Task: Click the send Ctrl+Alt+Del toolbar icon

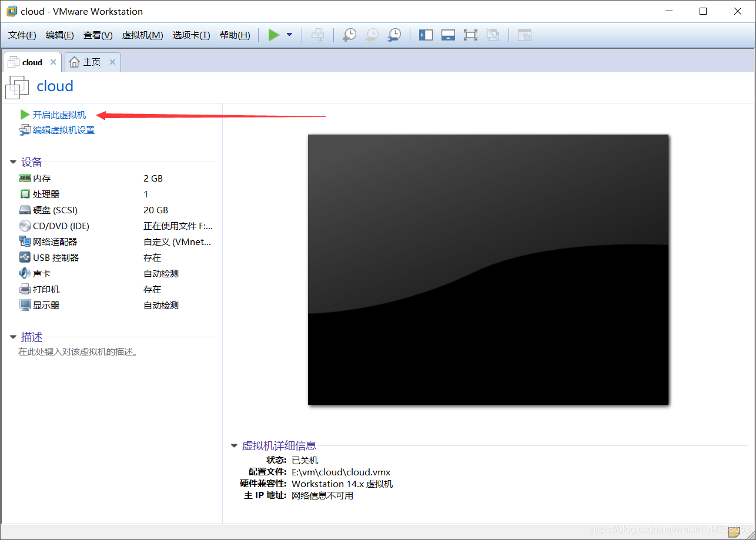Action: point(317,35)
